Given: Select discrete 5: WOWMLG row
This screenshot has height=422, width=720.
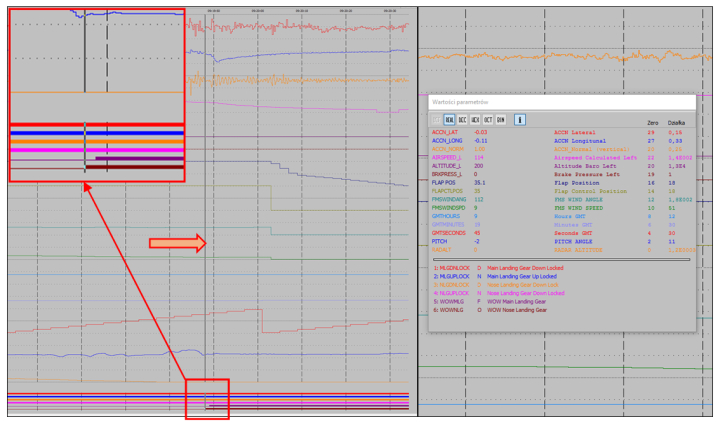Looking at the screenshot, I should [x=490, y=302].
